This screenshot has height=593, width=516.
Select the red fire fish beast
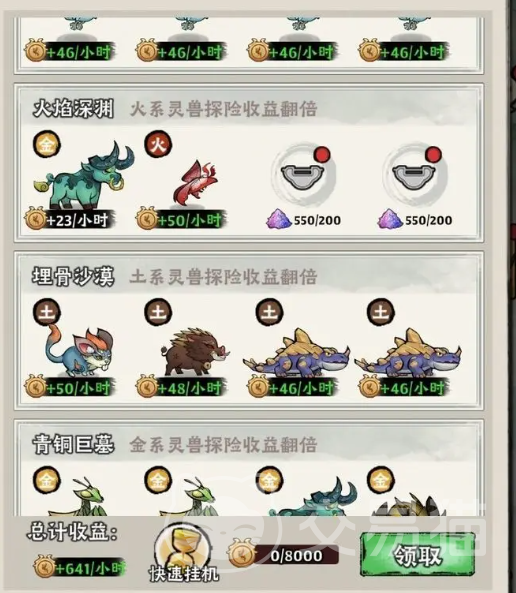click(196, 183)
